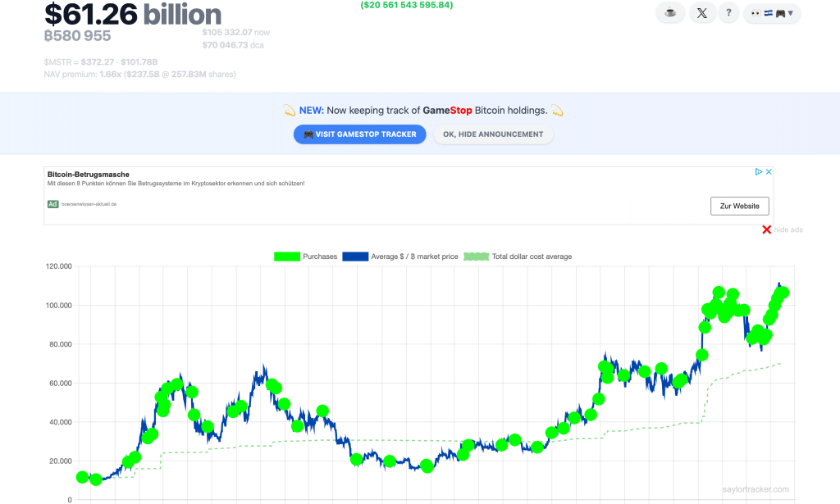Click the 120.000 y-axis label
The height and width of the screenshot is (504, 840).
[58, 266]
